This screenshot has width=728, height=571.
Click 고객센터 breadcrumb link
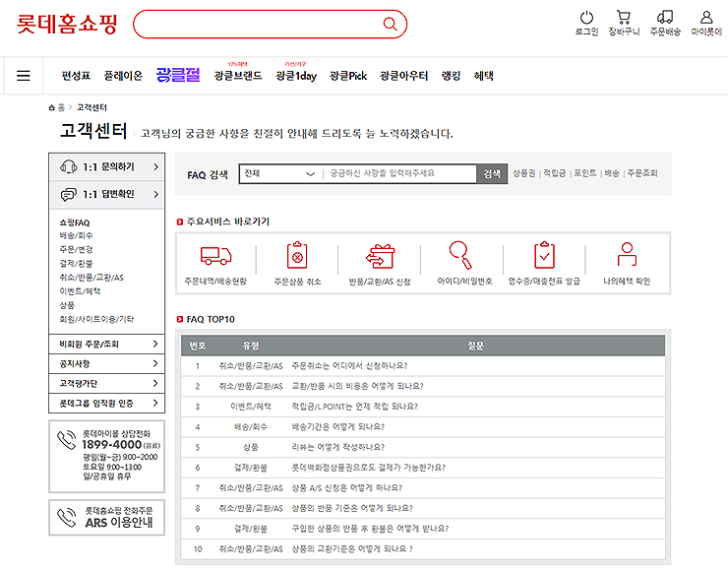coord(91,107)
